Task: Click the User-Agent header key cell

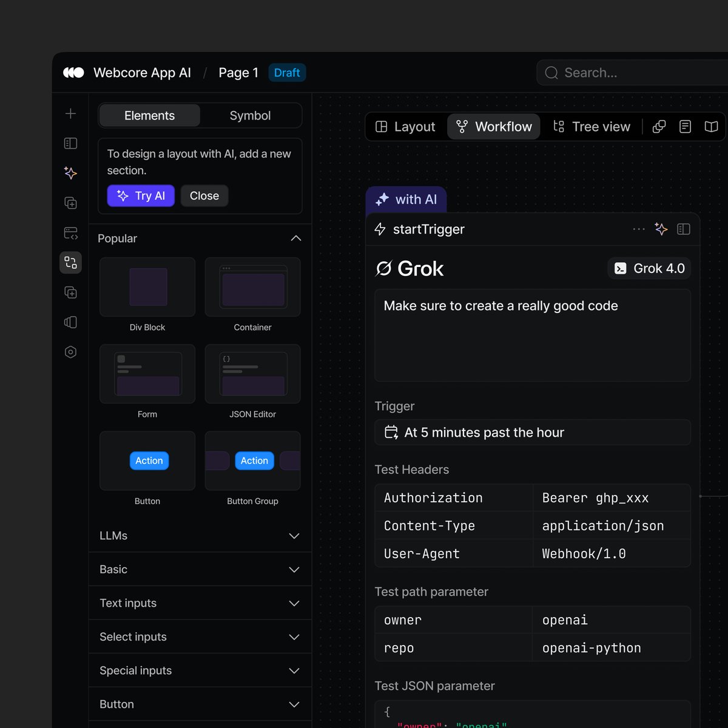Action: coord(454,554)
